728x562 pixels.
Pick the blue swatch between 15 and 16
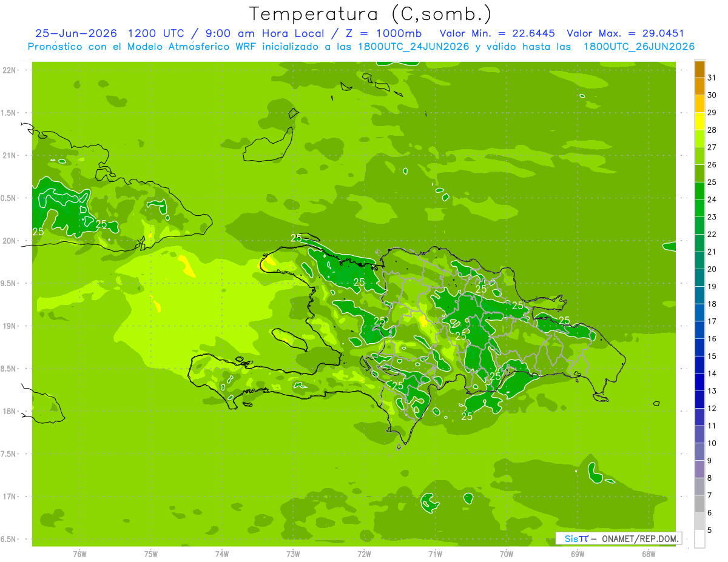coord(699,348)
